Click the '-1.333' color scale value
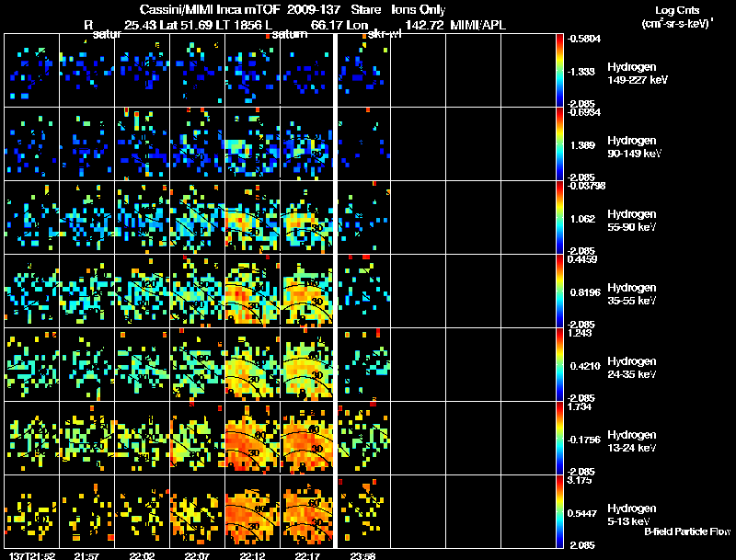The height and width of the screenshot is (560, 736). tap(581, 72)
